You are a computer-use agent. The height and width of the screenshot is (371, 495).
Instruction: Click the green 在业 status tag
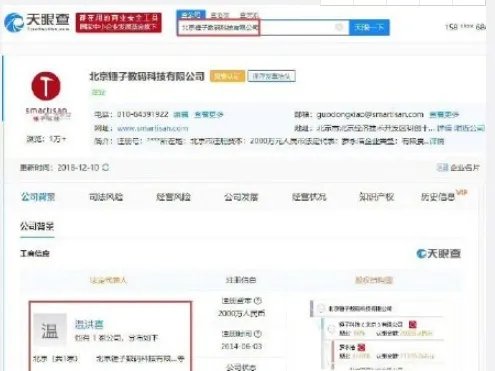(x=98, y=93)
